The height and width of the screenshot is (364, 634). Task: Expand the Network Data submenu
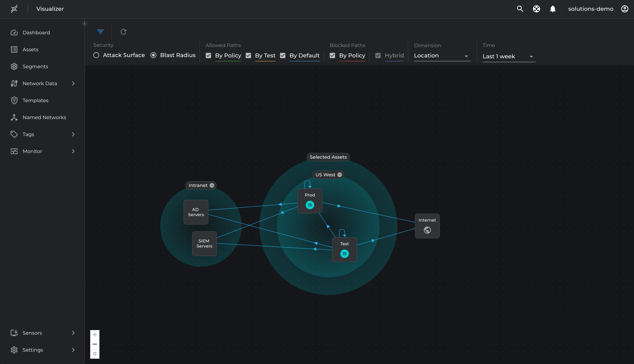pyautogui.click(x=39, y=83)
